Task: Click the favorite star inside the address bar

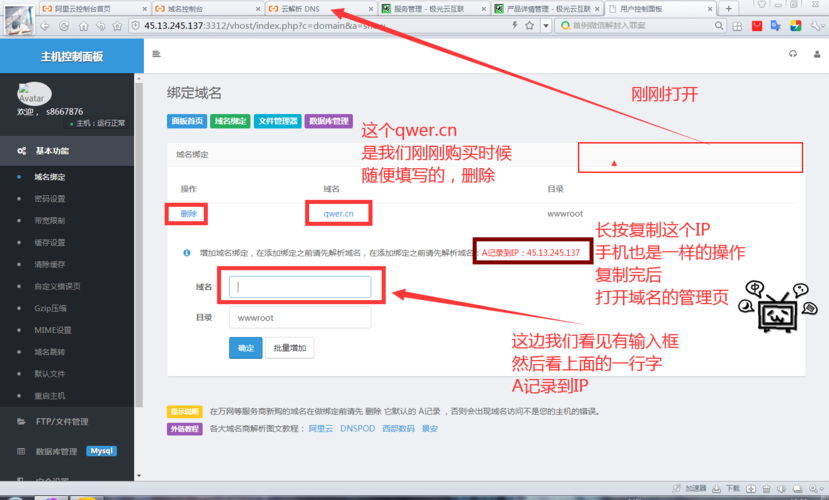Action: pos(529,25)
